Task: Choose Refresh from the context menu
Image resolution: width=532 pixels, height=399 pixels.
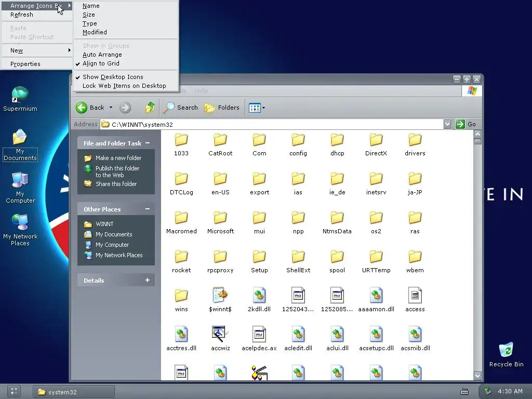Action: (x=37, y=15)
